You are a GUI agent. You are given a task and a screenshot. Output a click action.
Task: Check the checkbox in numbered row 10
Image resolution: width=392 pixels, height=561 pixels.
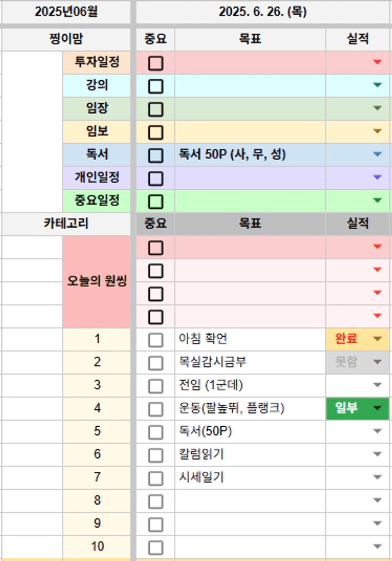pos(155,548)
